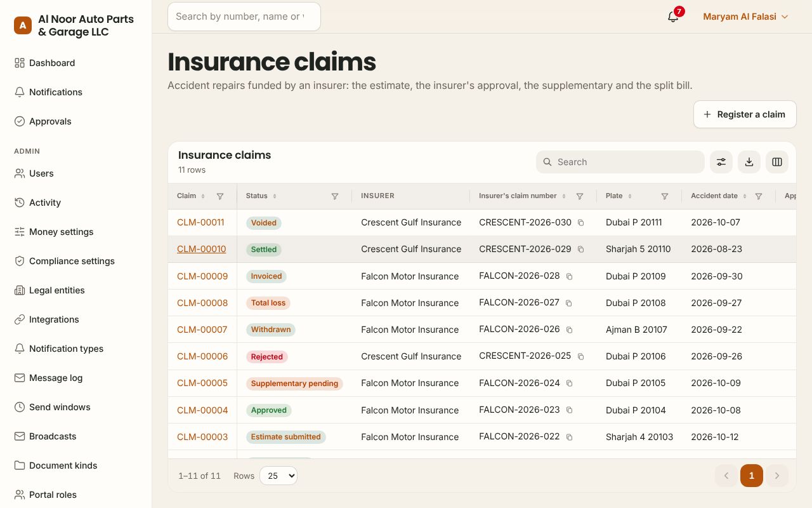The height and width of the screenshot is (508, 812).
Task: Copy claim number FALCON-2026-023
Action: 569,410
